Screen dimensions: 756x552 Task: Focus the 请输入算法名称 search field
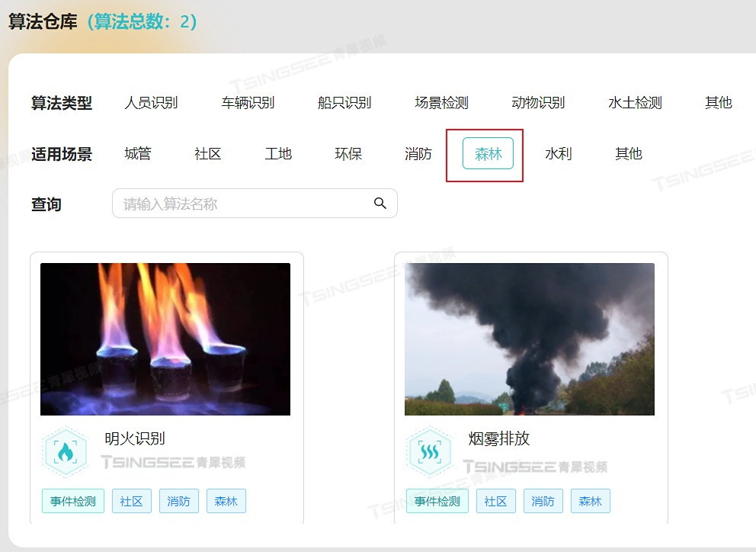click(x=255, y=203)
